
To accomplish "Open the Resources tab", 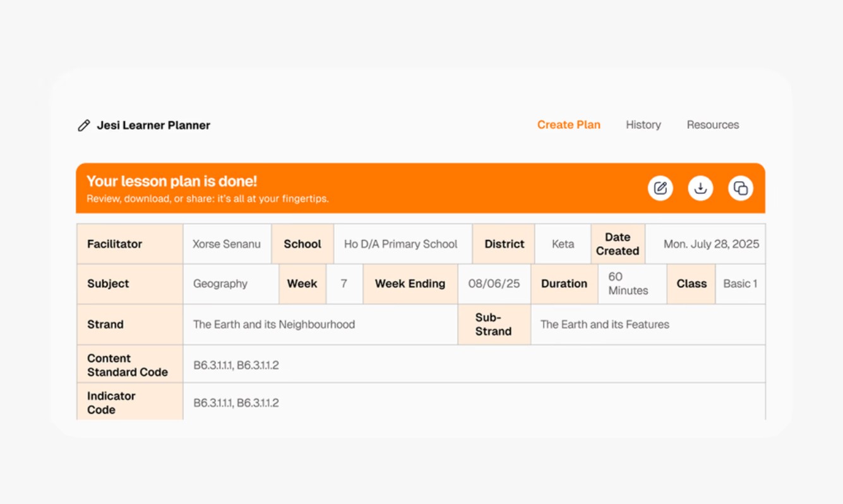I will click(x=712, y=124).
